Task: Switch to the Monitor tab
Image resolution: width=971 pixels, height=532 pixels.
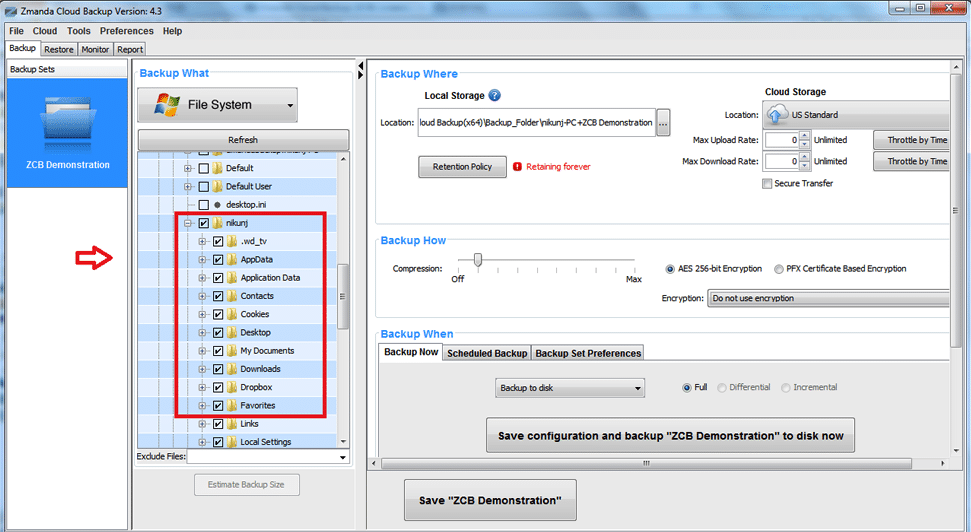Action: tap(95, 49)
